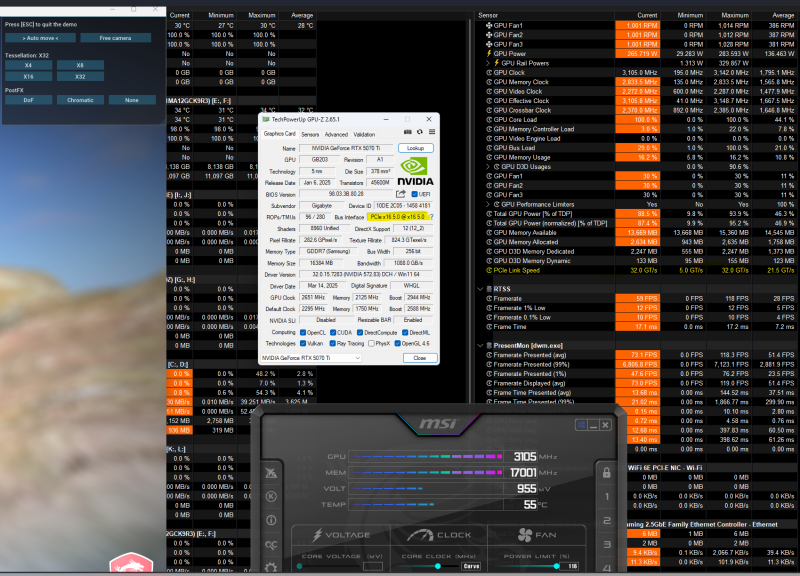Toggle the OpenCL checkbox
This screenshot has width=800, height=576.
[303, 333]
